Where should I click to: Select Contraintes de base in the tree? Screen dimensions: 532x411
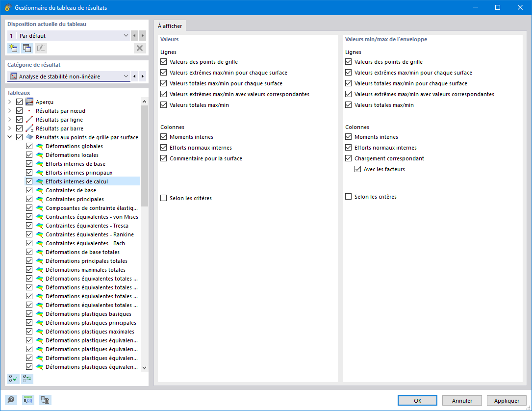(x=71, y=190)
